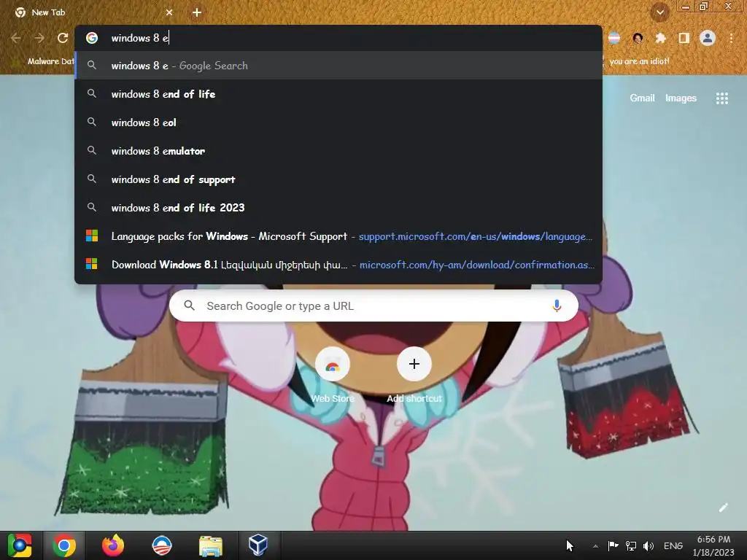This screenshot has height=560, width=747.
Task: Open a new tab with the plus button
Action: [x=197, y=12]
